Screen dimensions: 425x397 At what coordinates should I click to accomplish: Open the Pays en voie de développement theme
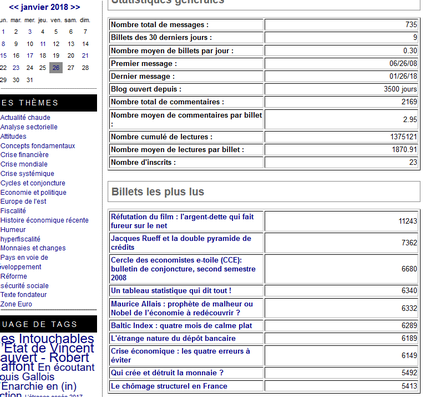24,262
